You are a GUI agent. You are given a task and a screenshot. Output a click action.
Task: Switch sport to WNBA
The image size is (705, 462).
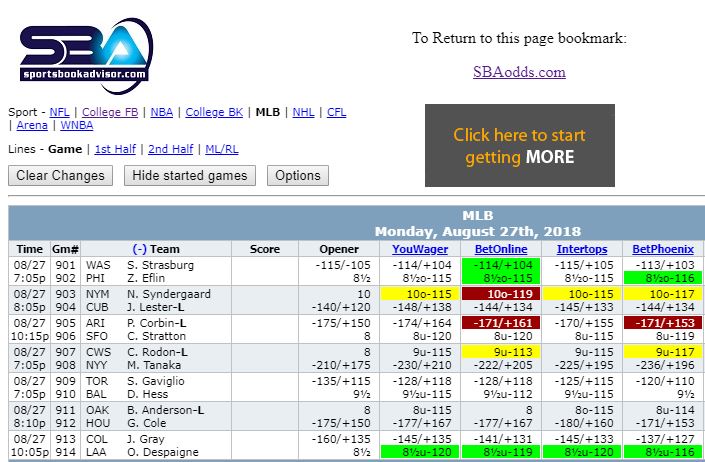tap(77, 125)
